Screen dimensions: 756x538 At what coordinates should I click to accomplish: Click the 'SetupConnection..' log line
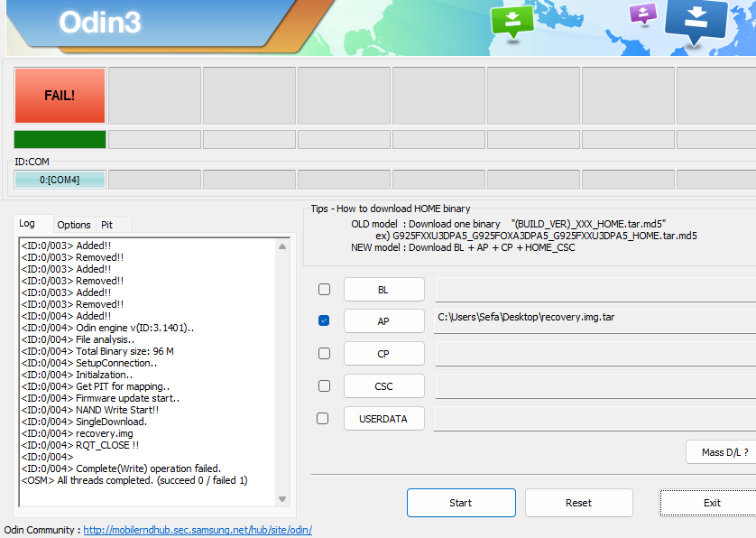(x=89, y=363)
